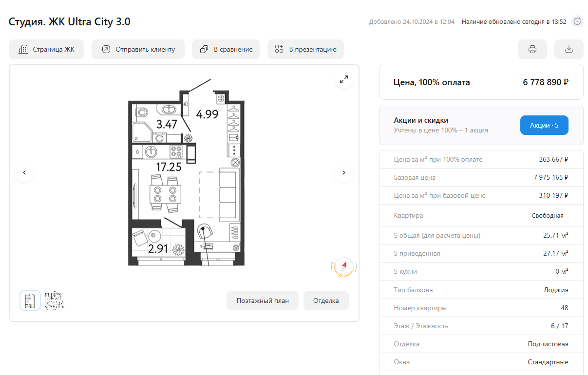Click the value 263 667 ₽

[x=554, y=159]
